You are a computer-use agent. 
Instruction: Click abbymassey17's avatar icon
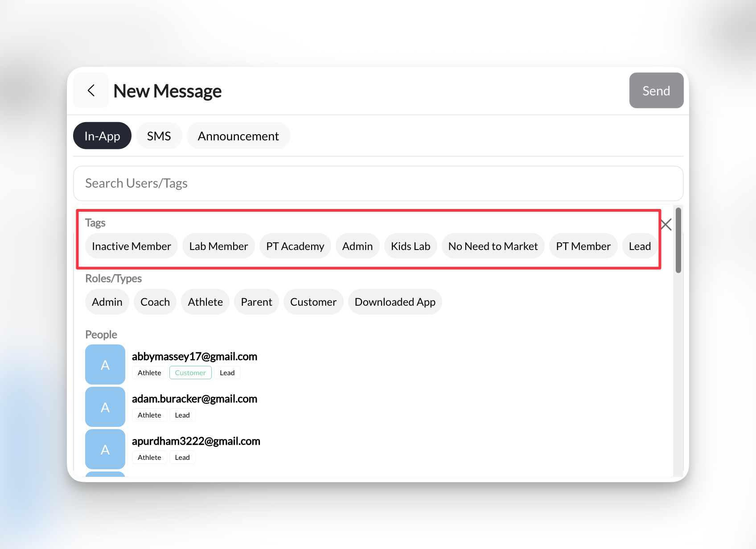click(105, 365)
